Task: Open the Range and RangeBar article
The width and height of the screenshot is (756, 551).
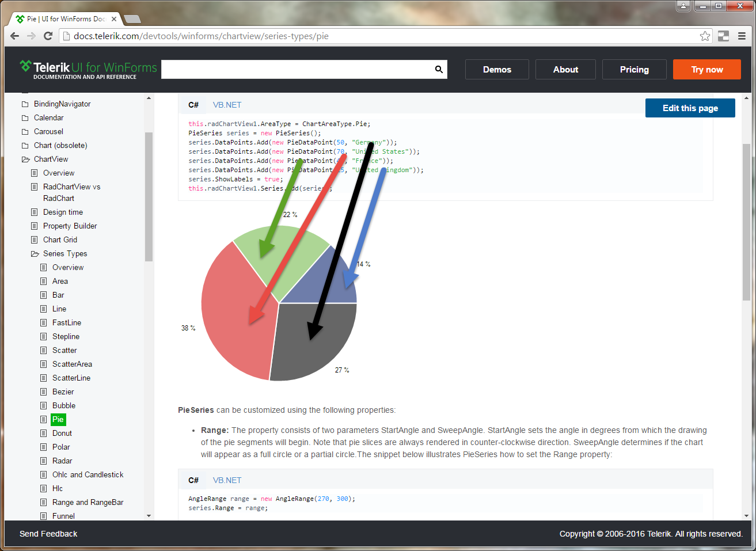Action: pos(88,503)
